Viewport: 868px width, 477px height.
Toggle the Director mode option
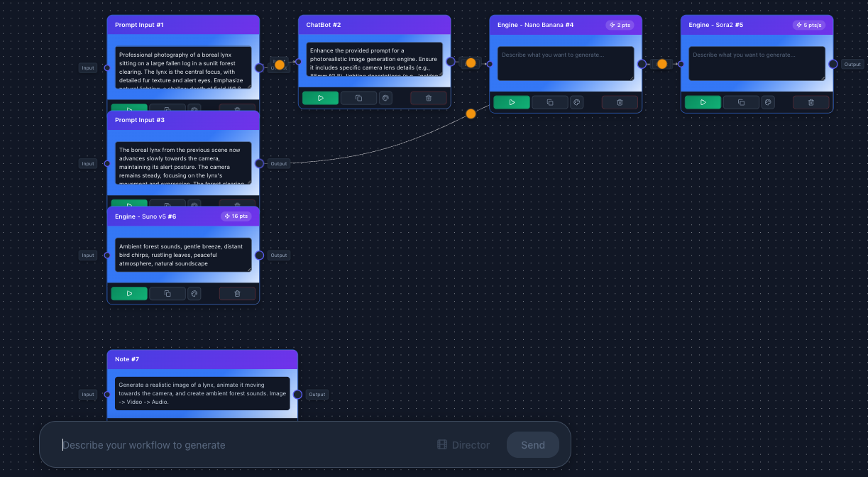(x=463, y=445)
